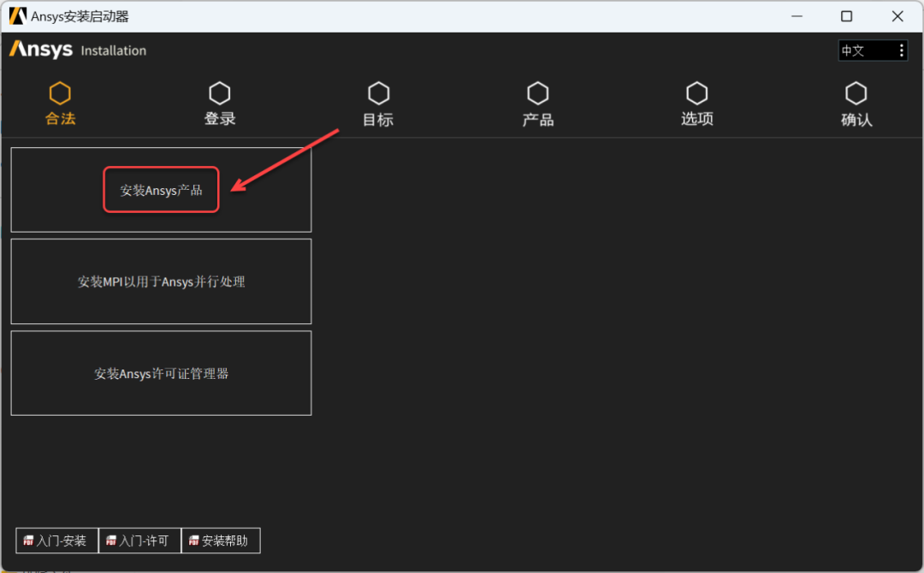
Task: Click the Ansys logo in the installer header
Action: click(x=41, y=50)
